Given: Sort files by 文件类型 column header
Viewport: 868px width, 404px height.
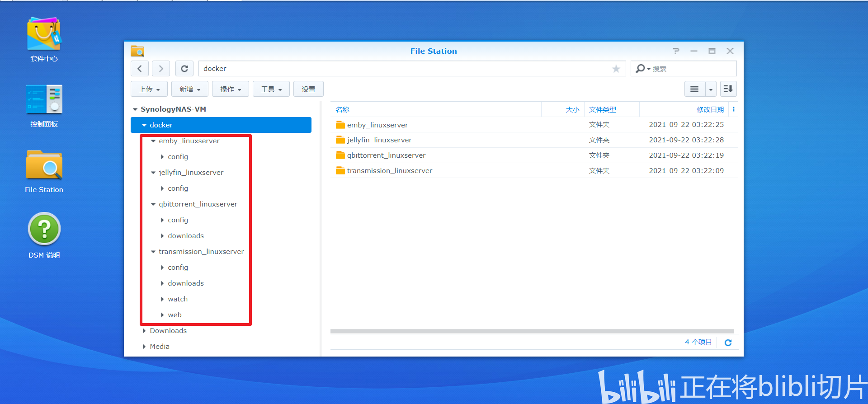Looking at the screenshot, I should pos(602,109).
